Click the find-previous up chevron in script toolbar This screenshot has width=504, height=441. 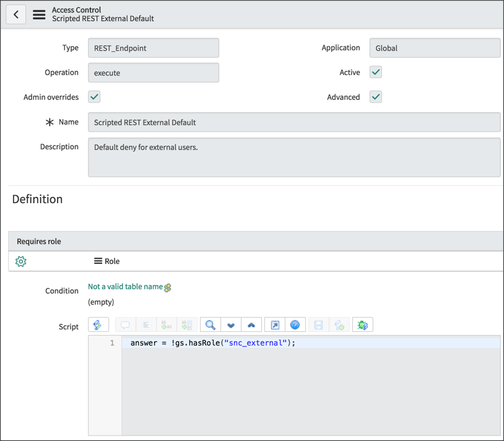click(250, 324)
